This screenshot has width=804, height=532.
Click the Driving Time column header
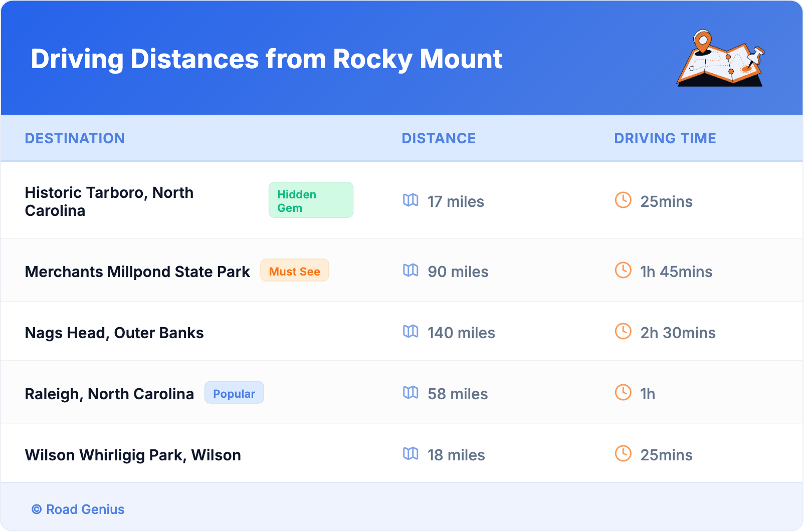[665, 138]
